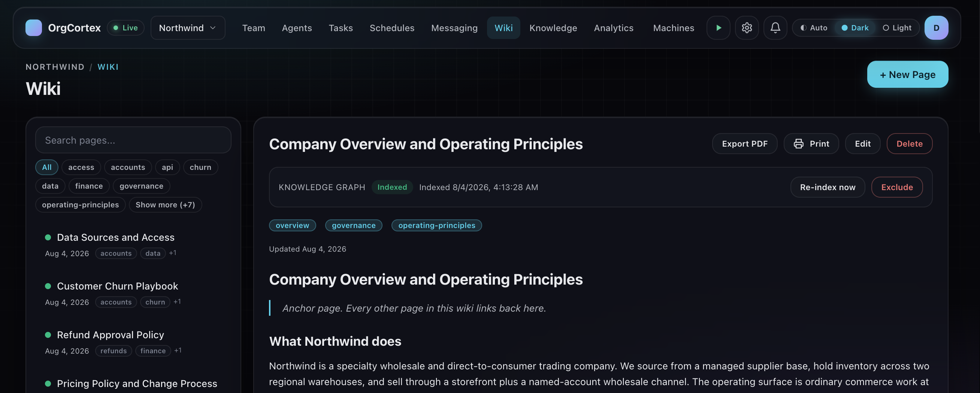Click the data tag on Data Sources row

coord(152,253)
